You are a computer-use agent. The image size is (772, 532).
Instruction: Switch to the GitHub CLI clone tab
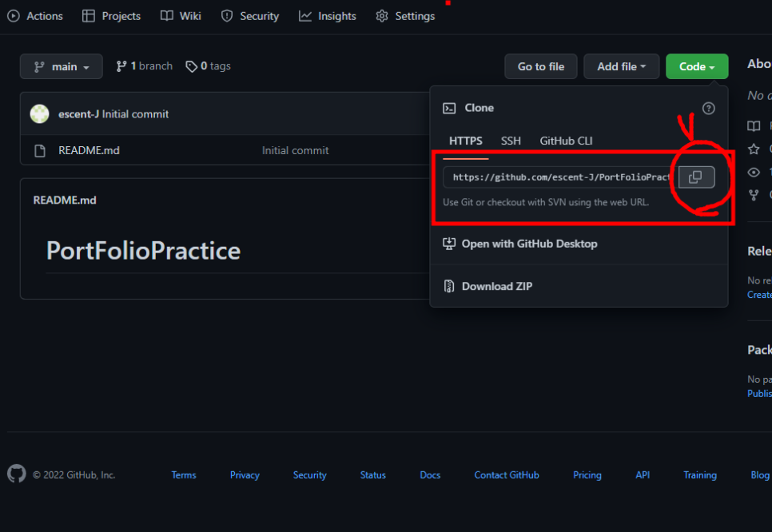pyautogui.click(x=566, y=141)
